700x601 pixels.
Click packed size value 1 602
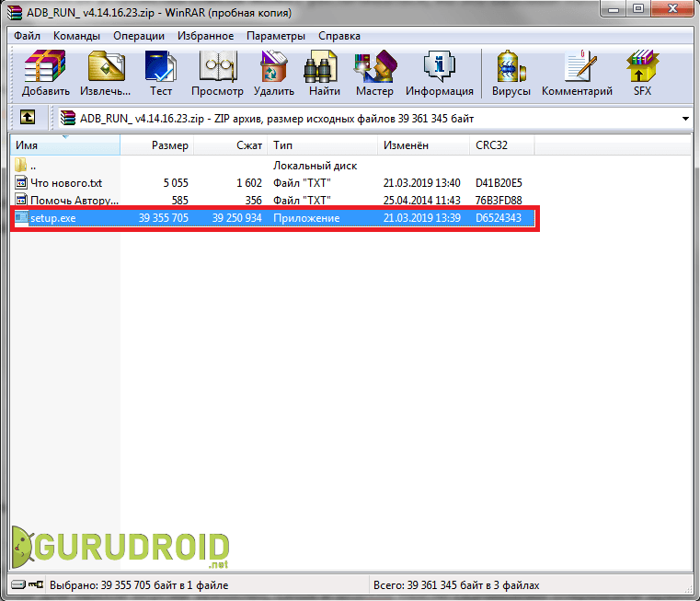coord(249,183)
